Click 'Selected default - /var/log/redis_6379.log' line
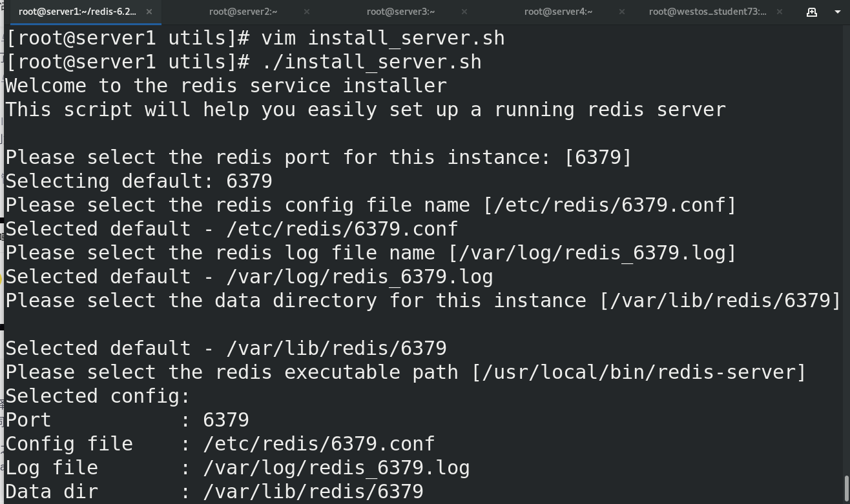This screenshot has width=850, height=504. tap(249, 277)
